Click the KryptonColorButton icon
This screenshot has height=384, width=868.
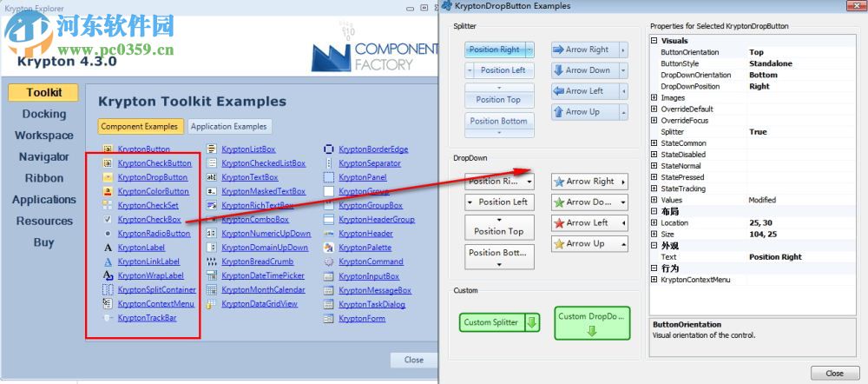(108, 191)
